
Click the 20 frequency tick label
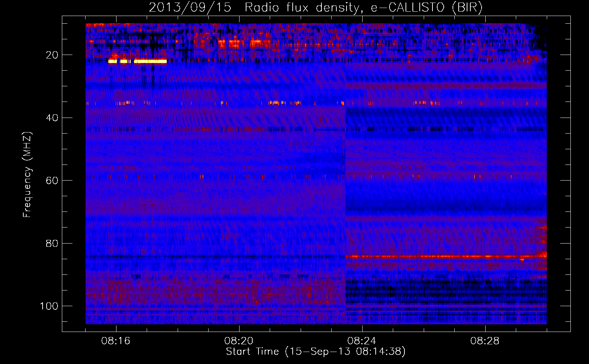point(52,55)
